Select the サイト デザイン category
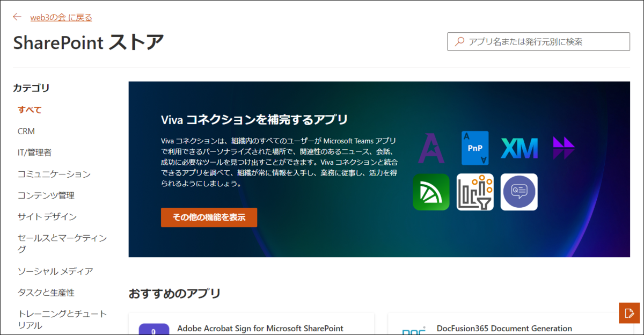 (47, 217)
